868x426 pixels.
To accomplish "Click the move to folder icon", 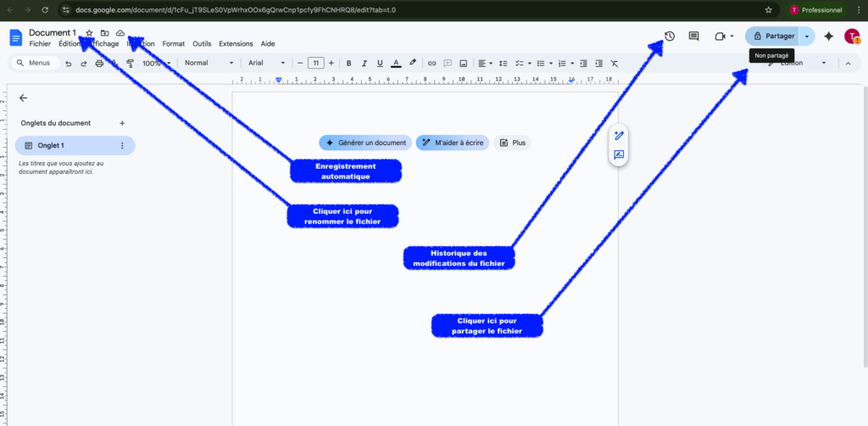I will pyautogui.click(x=104, y=33).
